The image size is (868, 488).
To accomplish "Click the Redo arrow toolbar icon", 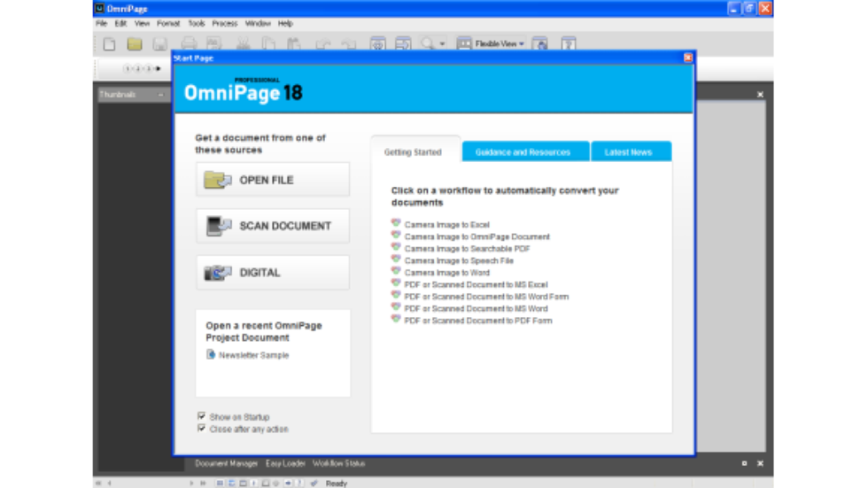I will click(x=349, y=43).
